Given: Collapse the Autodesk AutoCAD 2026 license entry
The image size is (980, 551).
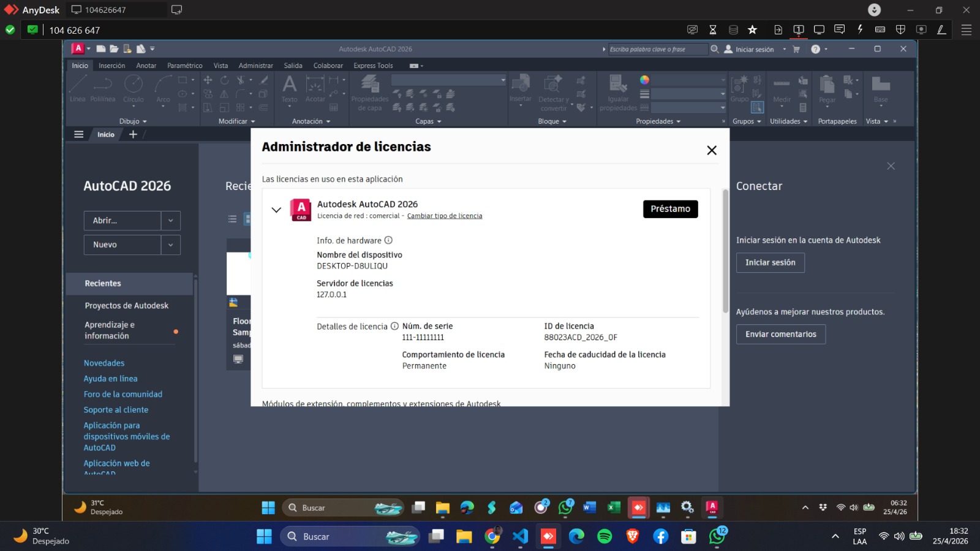Looking at the screenshot, I should click(276, 210).
